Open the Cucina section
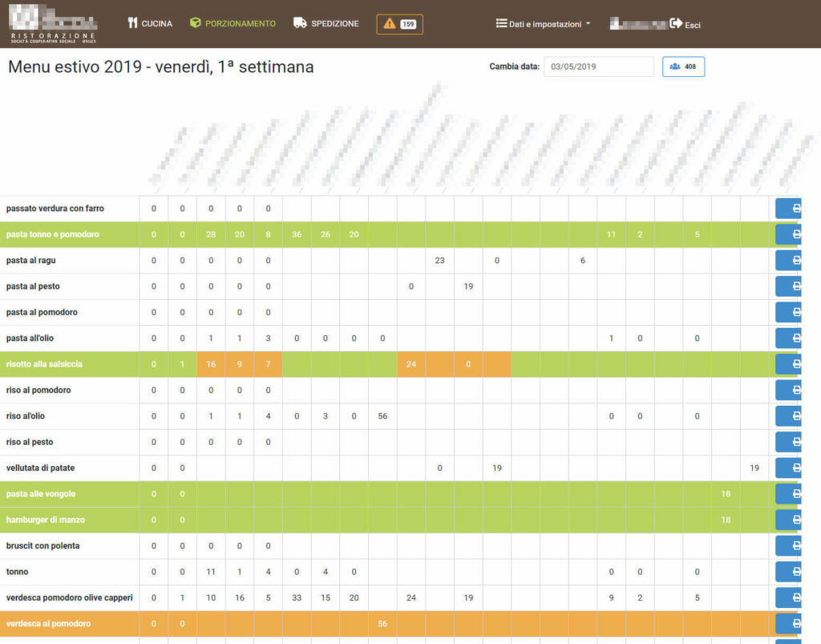The image size is (821, 644). point(150,24)
